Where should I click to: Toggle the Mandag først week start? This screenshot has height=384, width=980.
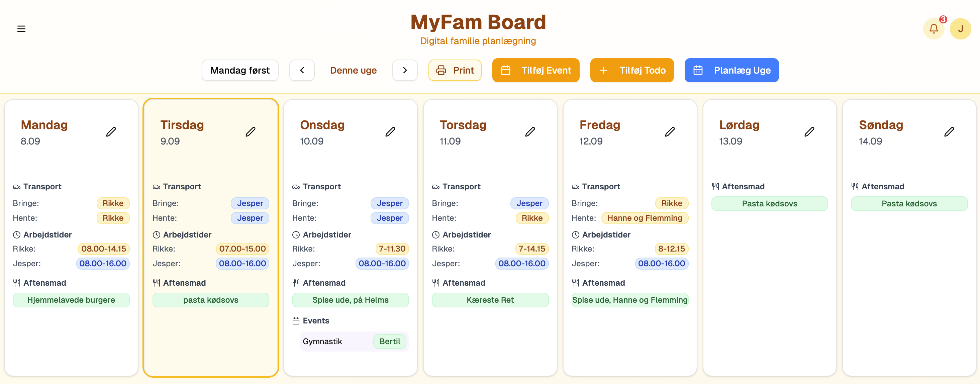(x=240, y=70)
